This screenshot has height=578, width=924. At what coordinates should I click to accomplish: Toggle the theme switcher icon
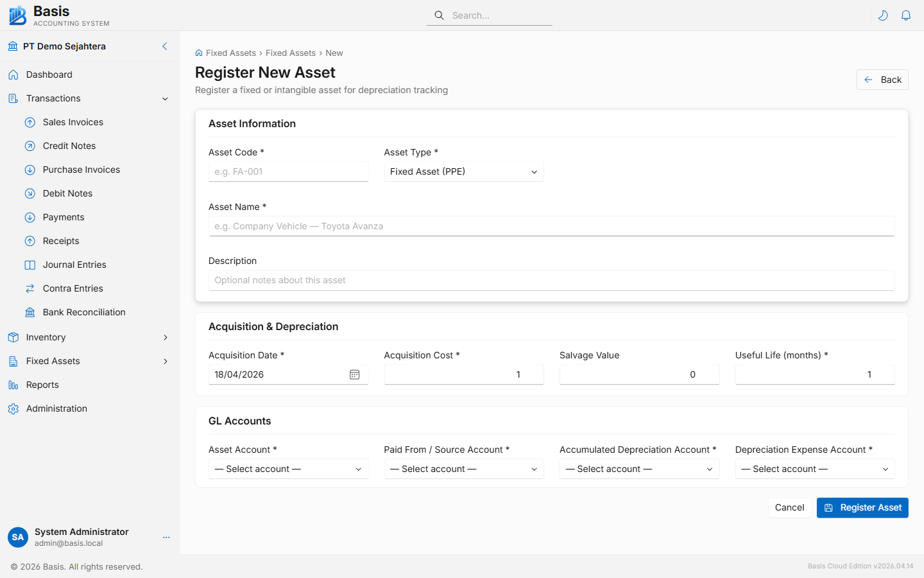click(x=883, y=15)
